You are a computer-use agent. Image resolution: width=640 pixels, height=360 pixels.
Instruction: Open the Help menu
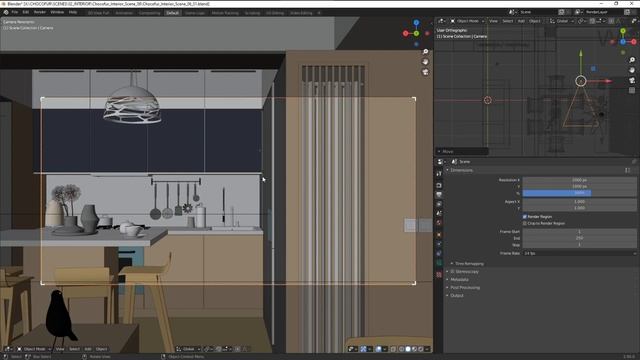point(73,12)
